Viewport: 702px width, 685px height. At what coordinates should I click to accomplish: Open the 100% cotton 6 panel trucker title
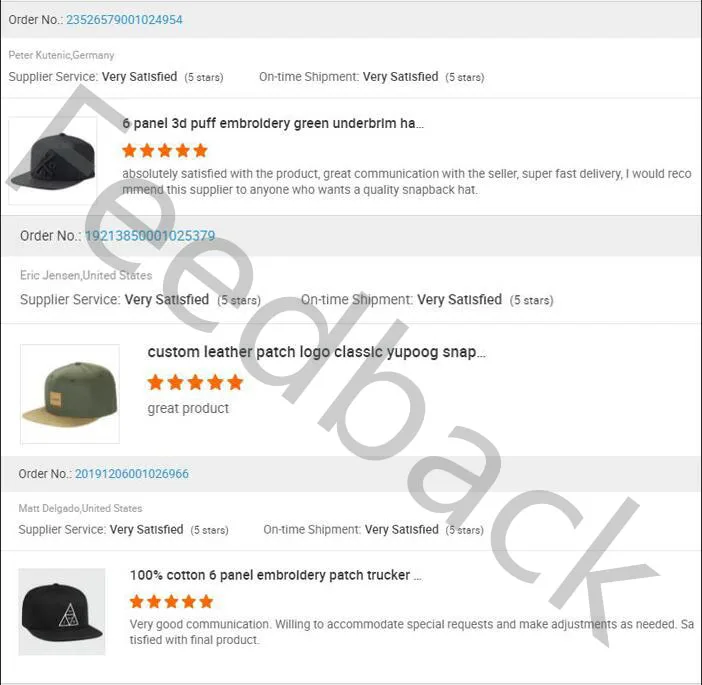coord(275,575)
